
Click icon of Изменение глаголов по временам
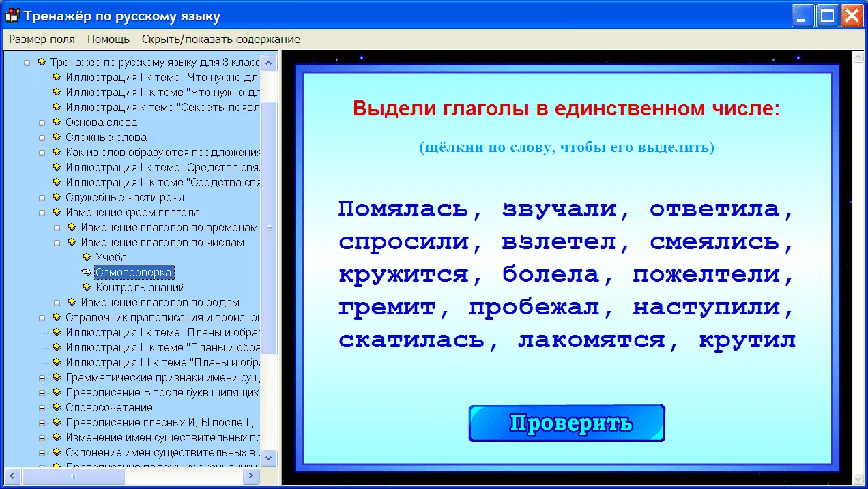pyautogui.click(x=71, y=227)
